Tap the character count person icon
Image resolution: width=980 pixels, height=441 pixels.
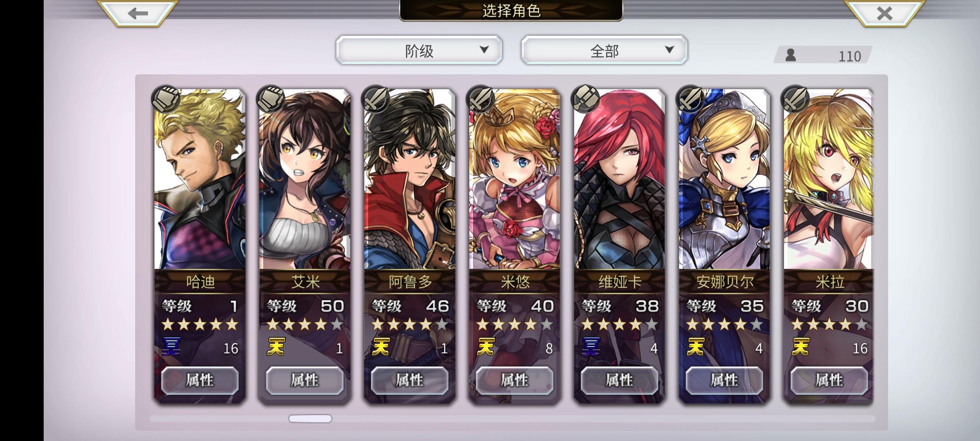point(791,55)
